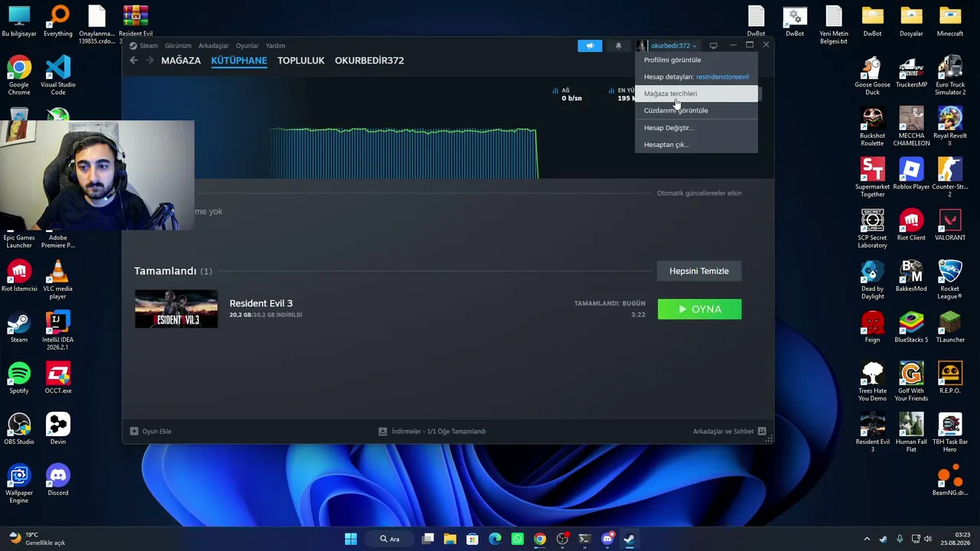Choose Hesap Değiştir... option
Screen dimensions: 980x551
[x=696, y=128]
